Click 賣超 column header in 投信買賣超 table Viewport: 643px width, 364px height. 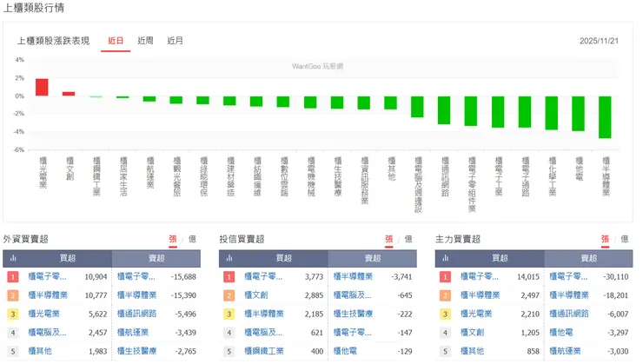pyautogui.click(x=373, y=258)
